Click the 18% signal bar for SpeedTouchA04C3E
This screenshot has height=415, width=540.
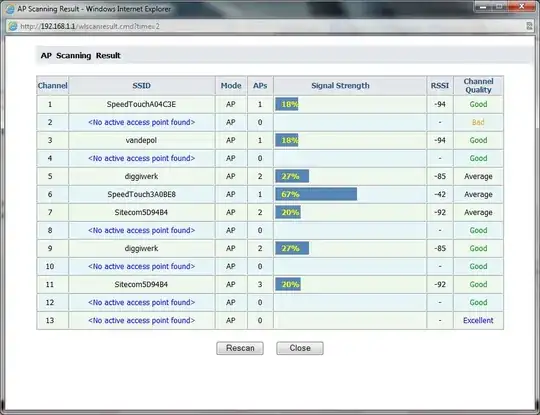pos(287,104)
